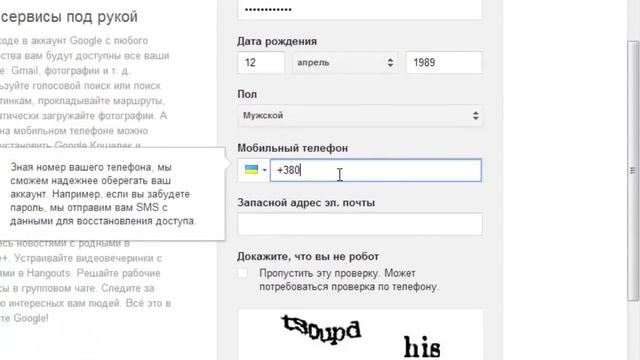This screenshot has height=360, width=640.
Task: Click the month selector up-down arrows
Action: [390, 62]
